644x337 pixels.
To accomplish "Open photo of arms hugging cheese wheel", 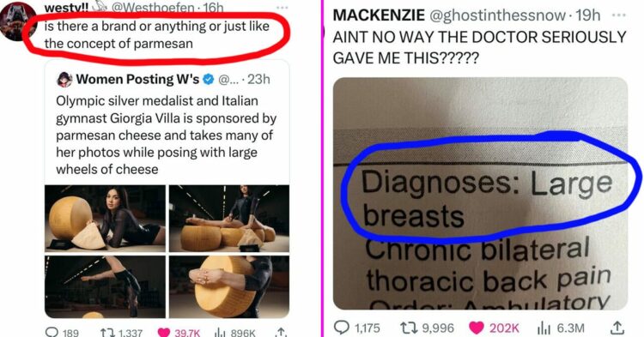I will [x=229, y=287].
